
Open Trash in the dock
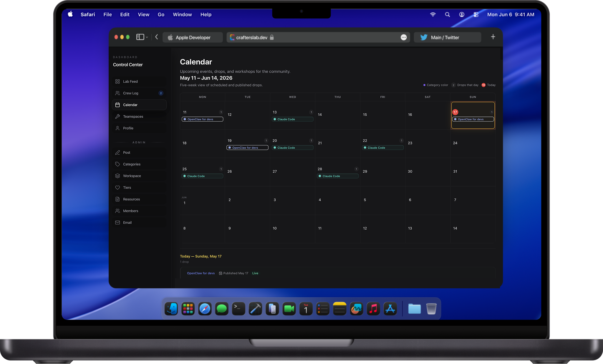pos(431,309)
